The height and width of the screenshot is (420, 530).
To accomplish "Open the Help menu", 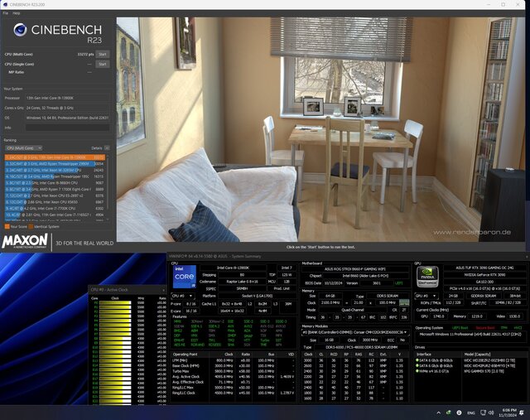I will pos(16,13).
